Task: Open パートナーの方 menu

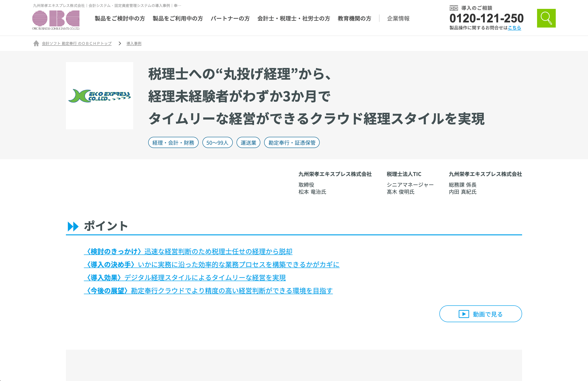Action: point(230,18)
